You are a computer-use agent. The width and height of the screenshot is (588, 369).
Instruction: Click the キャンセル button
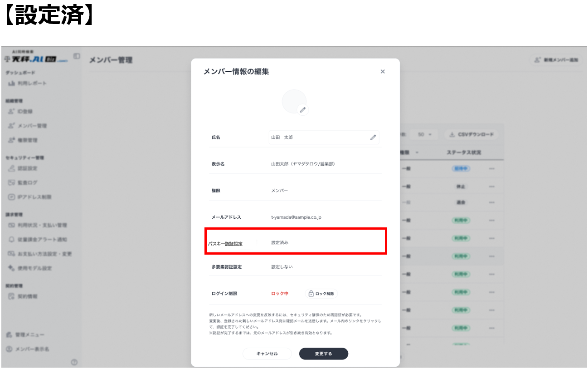coord(267,354)
